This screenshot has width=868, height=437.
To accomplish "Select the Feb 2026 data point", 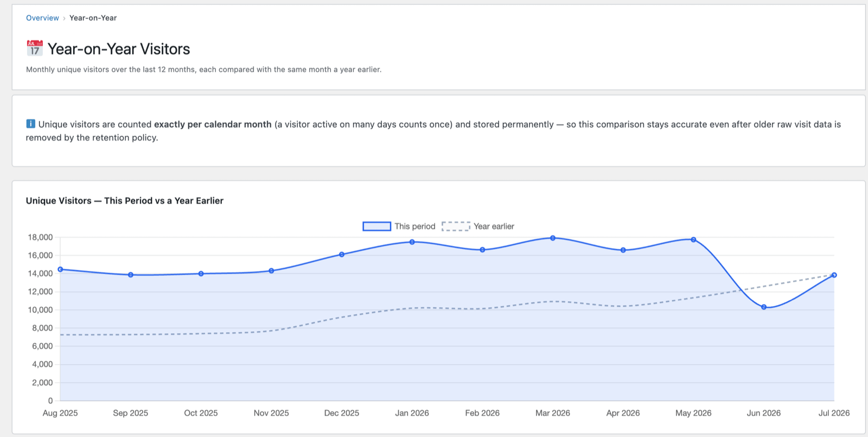I will (x=482, y=250).
